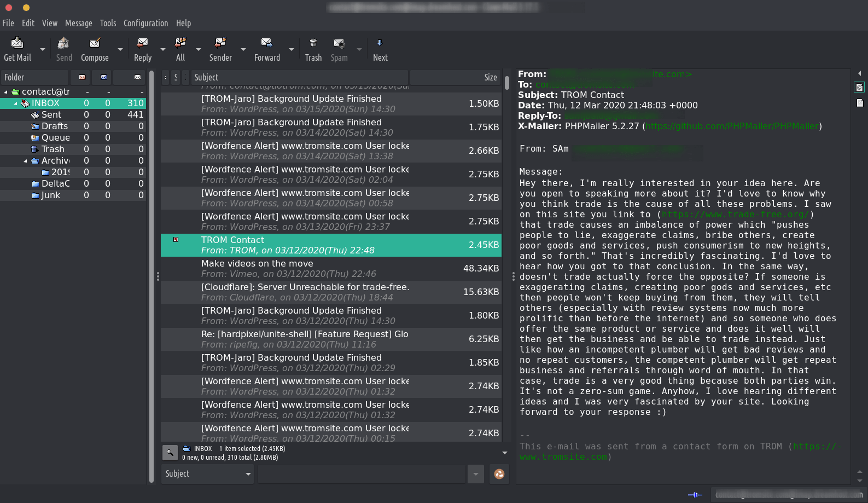Click the Get Mail toolbar icon
Viewport: 868px width, 503px height.
(x=18, y=43)
